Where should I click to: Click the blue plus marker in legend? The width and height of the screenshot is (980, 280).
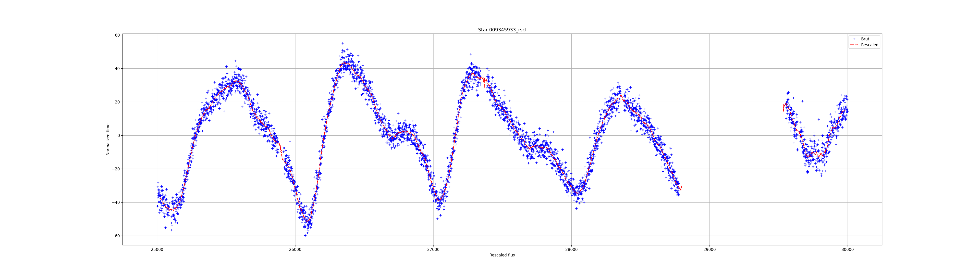(854, 39)
